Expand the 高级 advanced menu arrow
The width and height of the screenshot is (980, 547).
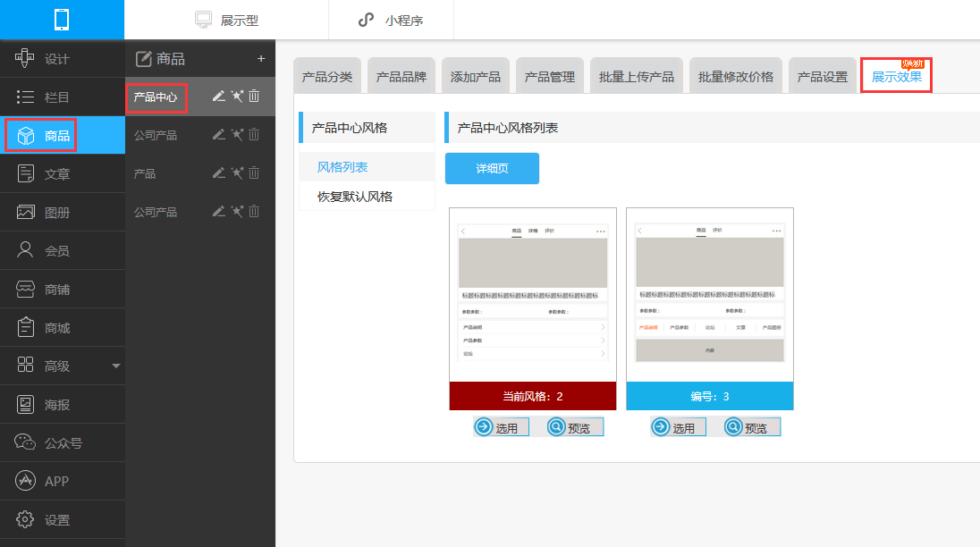point(115,366)
